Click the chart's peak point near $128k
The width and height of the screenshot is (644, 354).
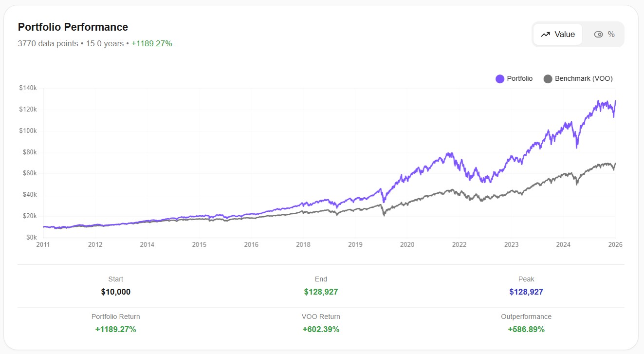coord(614,101)
